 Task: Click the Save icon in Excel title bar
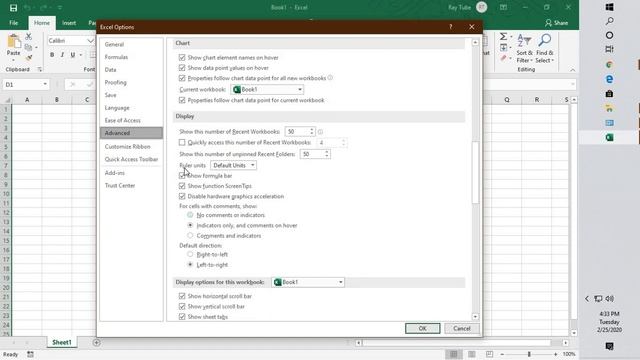click(13, 8)
